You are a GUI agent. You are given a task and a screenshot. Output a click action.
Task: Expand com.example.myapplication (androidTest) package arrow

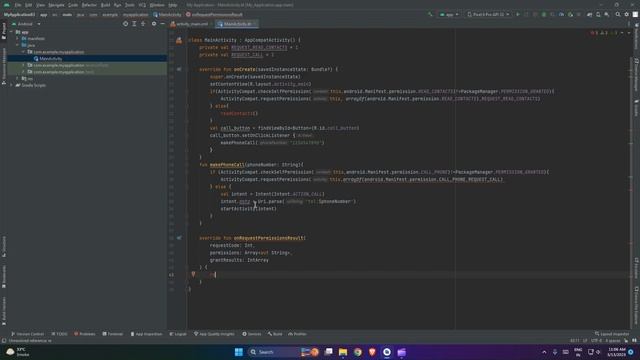[x=23, y=65]
